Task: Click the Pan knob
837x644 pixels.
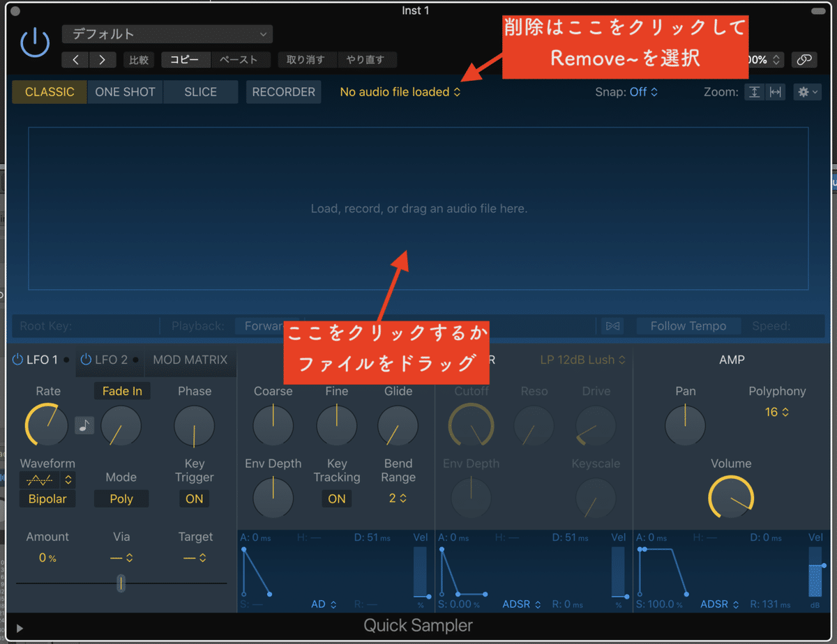Action: pos(685,426)
